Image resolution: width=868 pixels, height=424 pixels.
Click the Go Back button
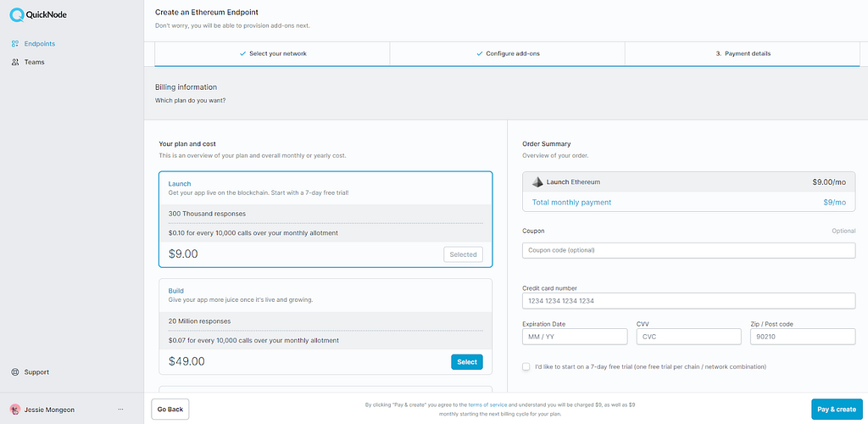(x=170, y=410)
